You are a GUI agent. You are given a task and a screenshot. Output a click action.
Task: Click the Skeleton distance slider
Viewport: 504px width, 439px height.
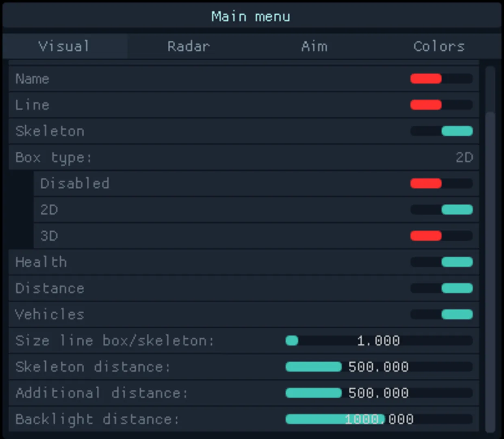[379, 367]
